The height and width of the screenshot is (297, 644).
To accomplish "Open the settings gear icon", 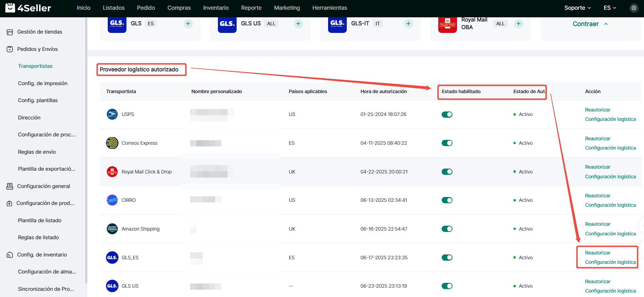I will pyautogui.click(x=634, y=8).
